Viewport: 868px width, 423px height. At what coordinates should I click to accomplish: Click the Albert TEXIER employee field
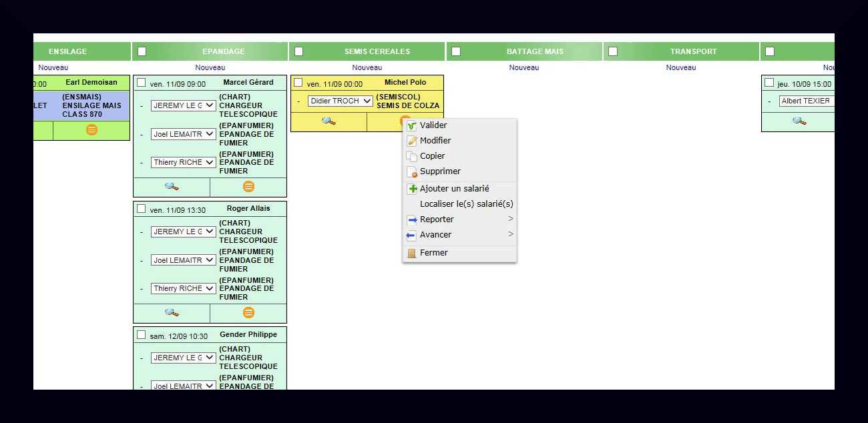tap(807, 101)
